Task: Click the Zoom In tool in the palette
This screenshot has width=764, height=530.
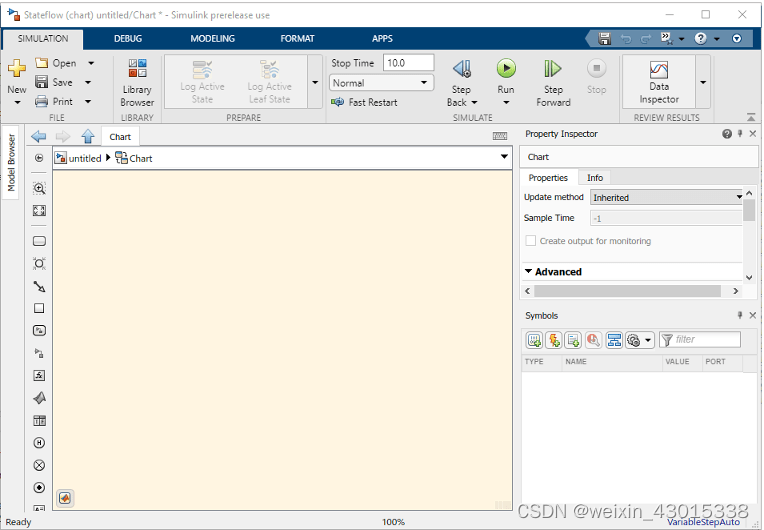Action: pyautogui.click(x=39, y=189)
